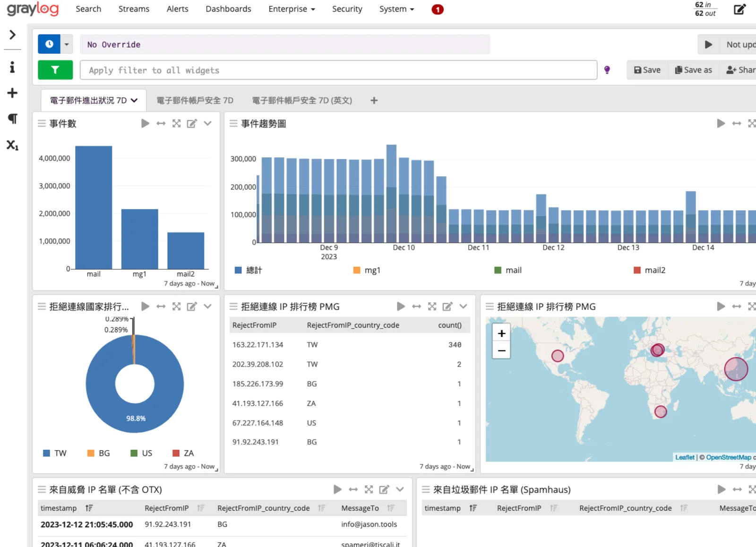This screenshot has width=756, height=547.
Task: Open the sidebar description info icon
Action: tap(12, 67)
